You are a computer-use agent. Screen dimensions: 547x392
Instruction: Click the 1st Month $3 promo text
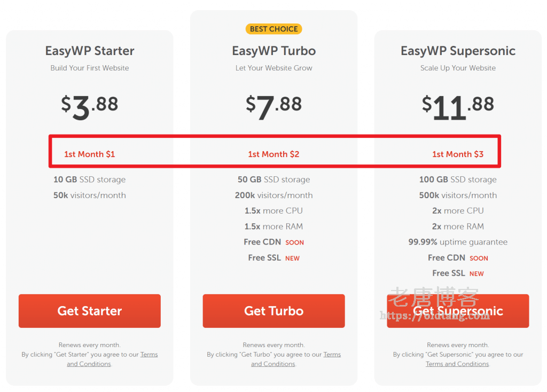pyautogui.click(x=458, y=154)
